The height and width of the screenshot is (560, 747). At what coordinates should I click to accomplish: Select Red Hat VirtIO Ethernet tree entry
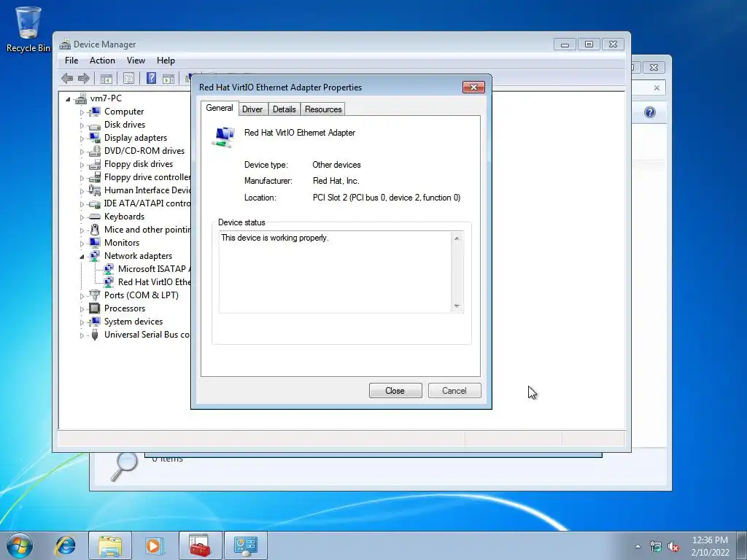click(x=147, y=282)
